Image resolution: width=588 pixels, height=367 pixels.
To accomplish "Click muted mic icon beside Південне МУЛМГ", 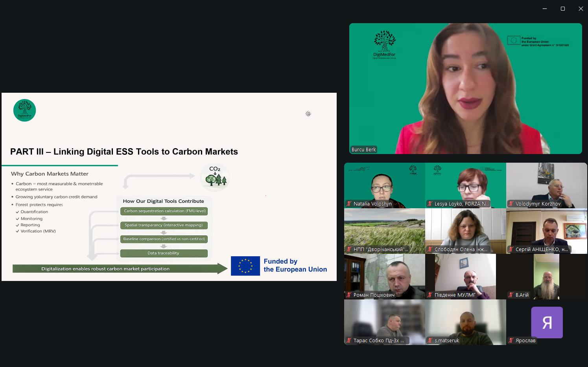I will coord(430,295).
